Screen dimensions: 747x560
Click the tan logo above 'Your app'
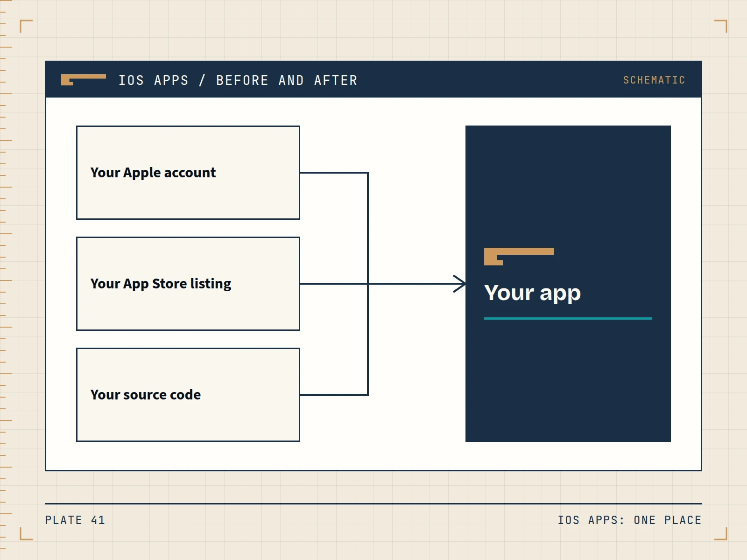pos(519,257)
